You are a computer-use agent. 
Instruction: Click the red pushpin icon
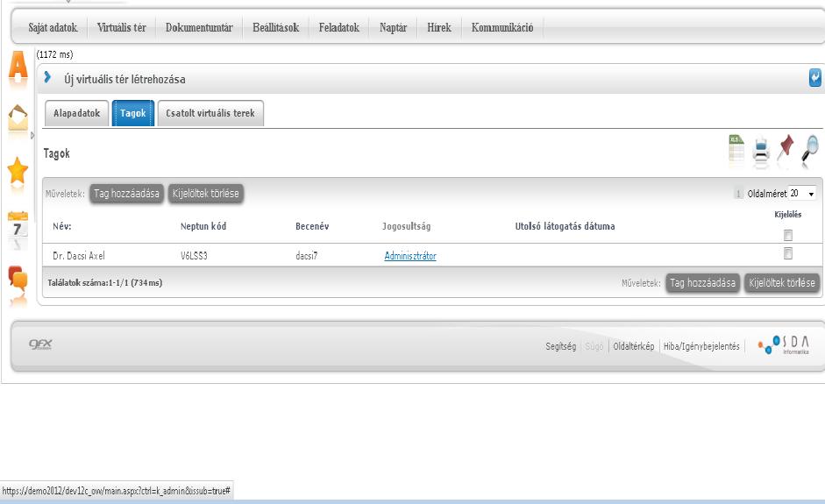pos(786,148)
